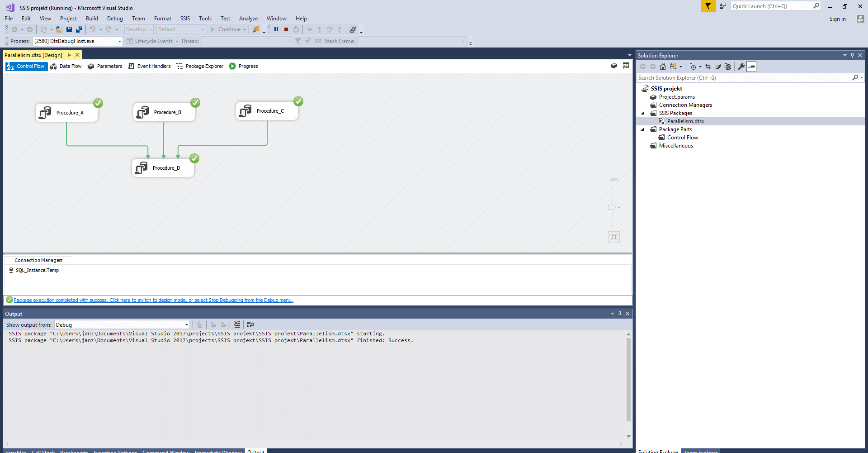This screenshot has width=868, height=453.
Task: Click the package execution completed link
Action: (153, 300)
